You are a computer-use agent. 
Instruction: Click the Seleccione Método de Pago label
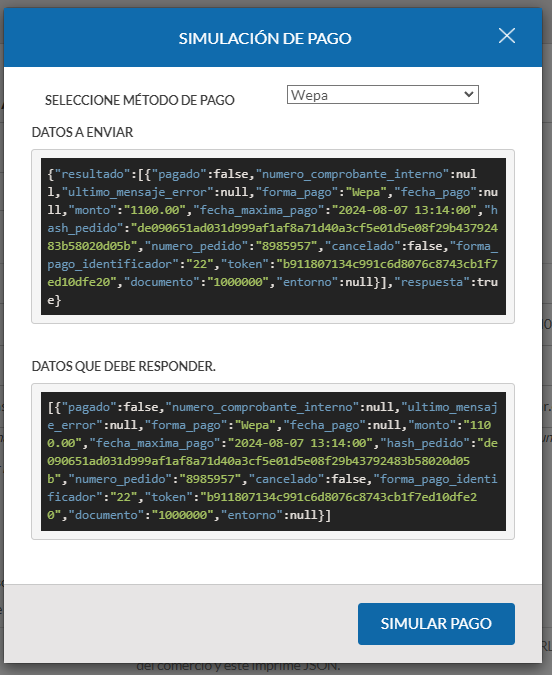pyautogui.click(x=140, y=100)
